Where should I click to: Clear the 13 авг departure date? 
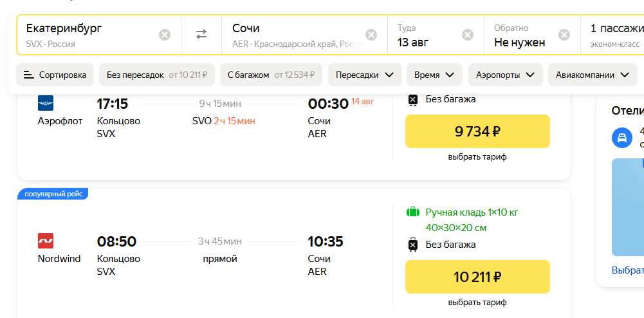tap(468, 35)
